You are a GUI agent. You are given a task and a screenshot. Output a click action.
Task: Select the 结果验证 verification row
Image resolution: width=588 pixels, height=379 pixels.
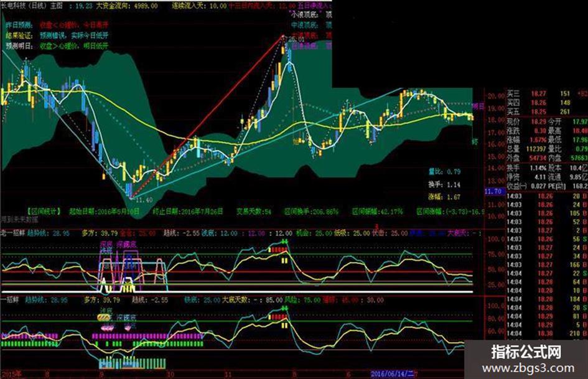(x=57, y=35)
